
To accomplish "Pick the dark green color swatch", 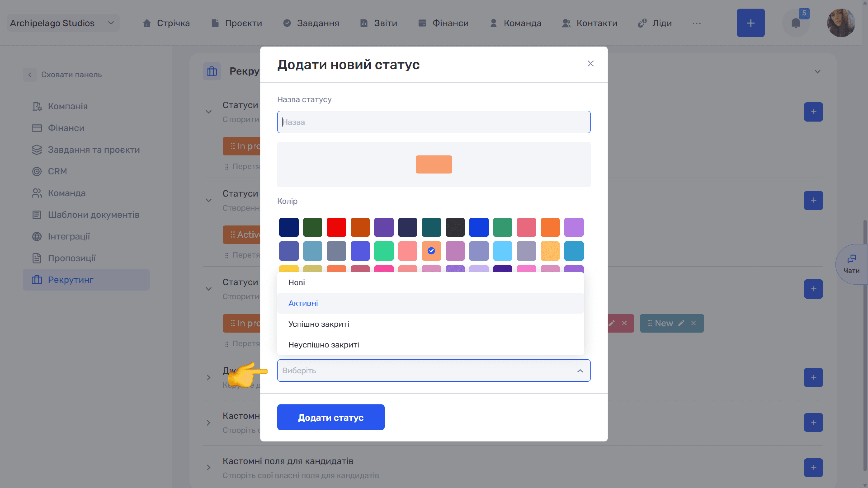I will [313, 227].
